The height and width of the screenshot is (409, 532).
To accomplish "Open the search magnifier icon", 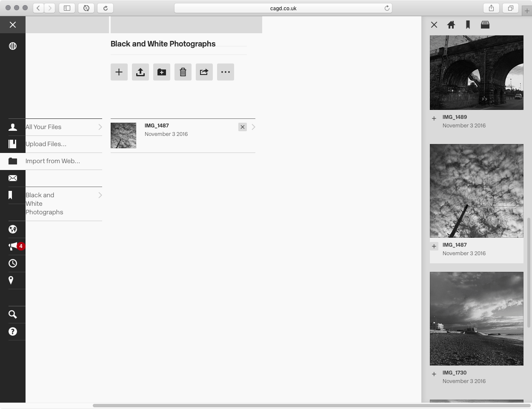I will [x=13, y=314].
